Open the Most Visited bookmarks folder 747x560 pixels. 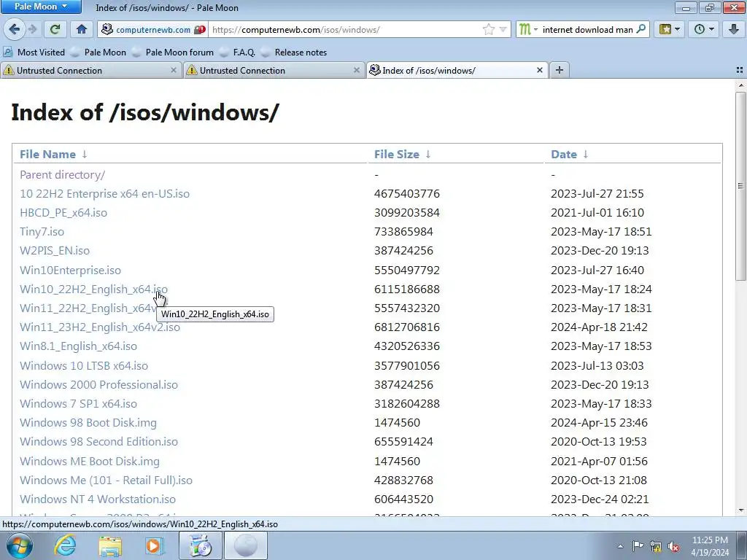(34, 52)
